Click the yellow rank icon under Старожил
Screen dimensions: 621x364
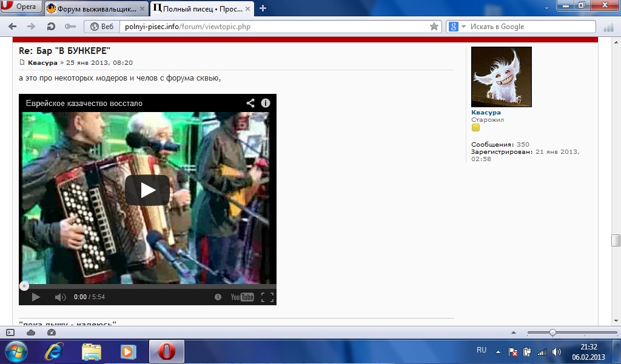pyautogui.click(x=475, y=127)
